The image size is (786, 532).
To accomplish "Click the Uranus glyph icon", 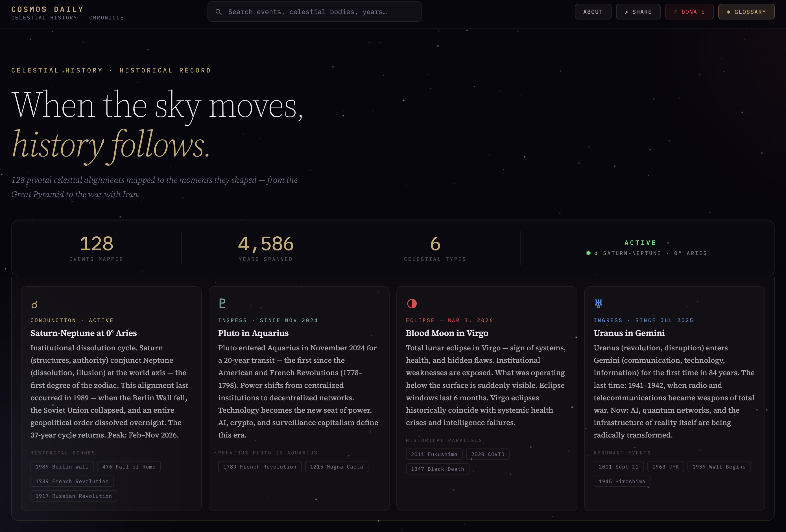I will pos(598,304).
